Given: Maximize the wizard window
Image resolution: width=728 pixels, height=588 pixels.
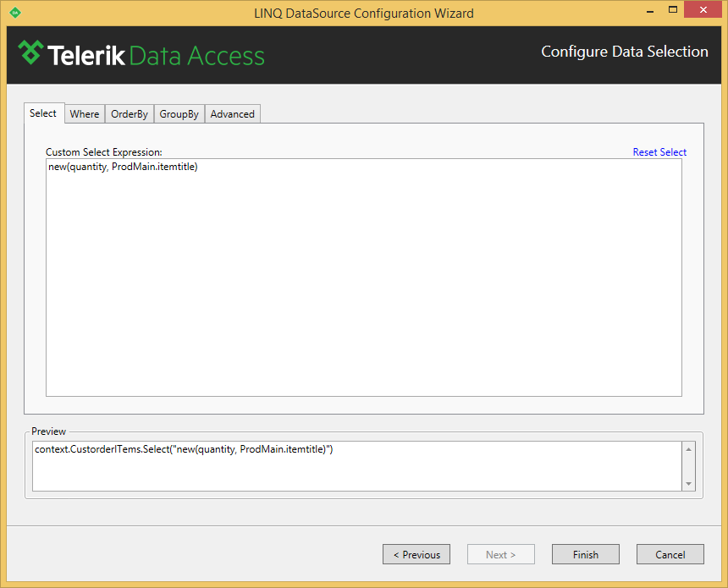Looking at the screenshot, I should [x=673, y=10].
